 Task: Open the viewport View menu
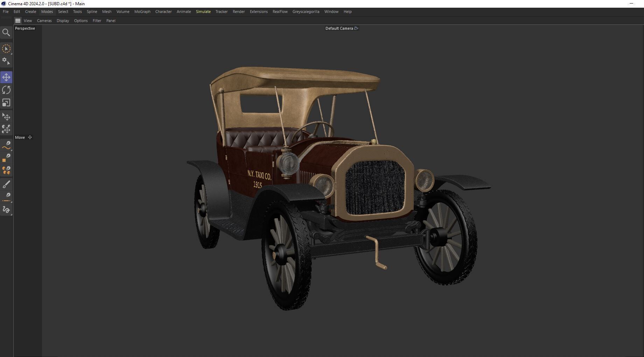(28, 21)
